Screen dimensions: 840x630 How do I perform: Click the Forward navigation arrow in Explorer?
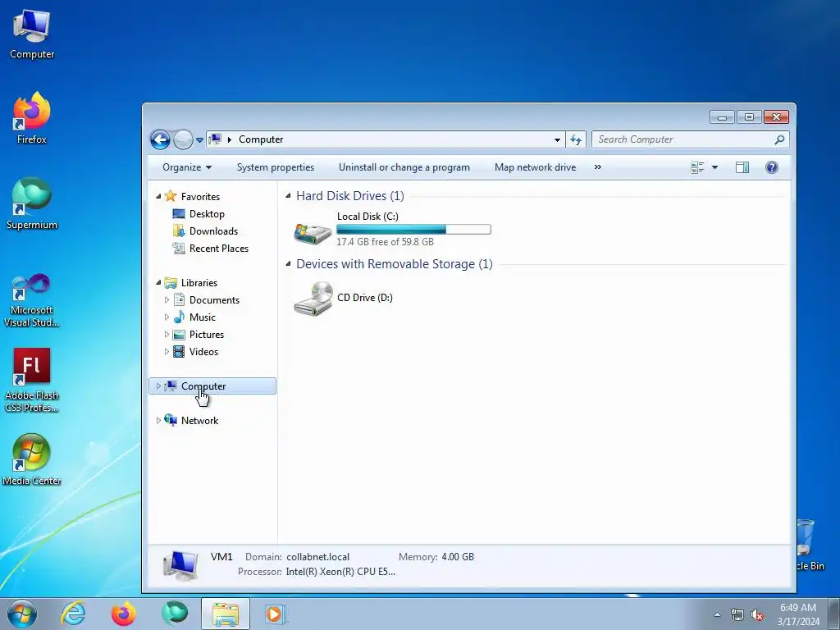(x=183, y=139)
